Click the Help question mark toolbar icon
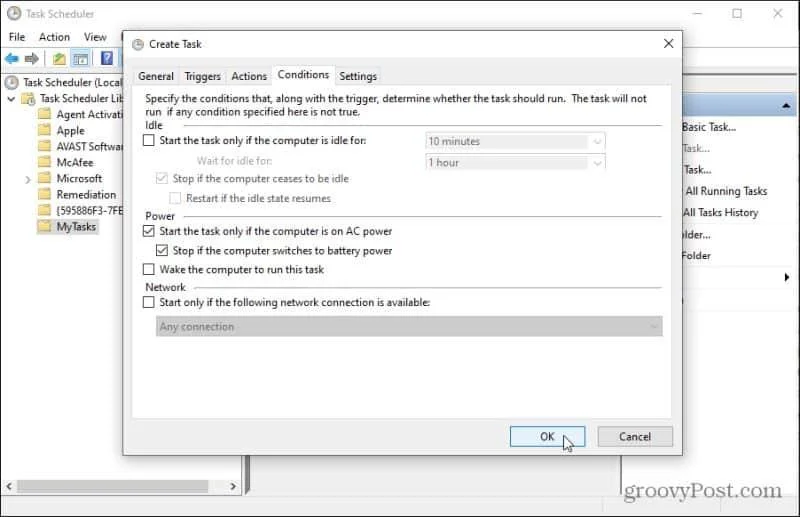The image size is (800, 517). point(107,58)
